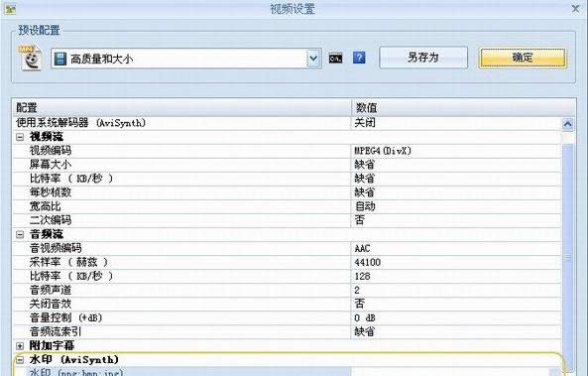The height and width of the screenshot is (376, 588).
Task: Click the 缺省 value of 音频流索引
Action: click(365, 331)
